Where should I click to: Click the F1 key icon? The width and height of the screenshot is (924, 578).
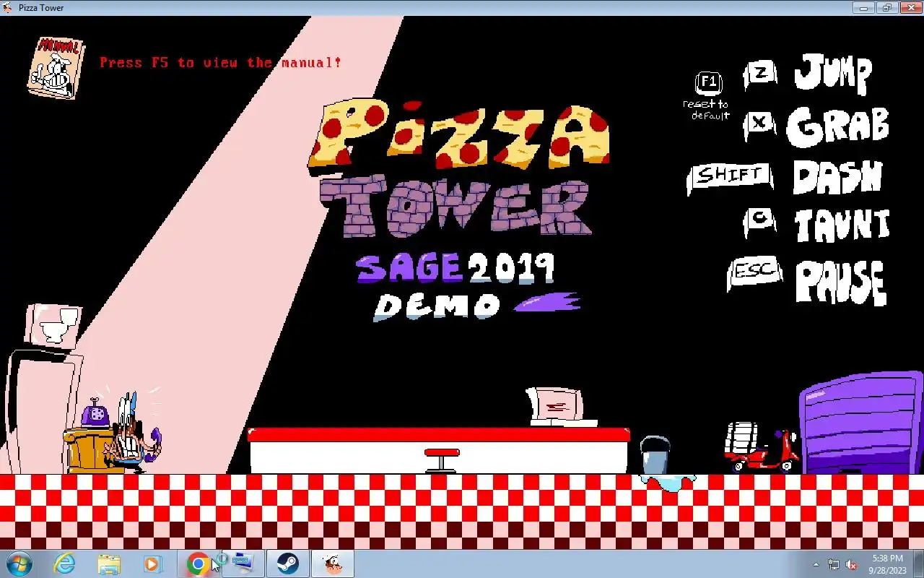point(708,82)
